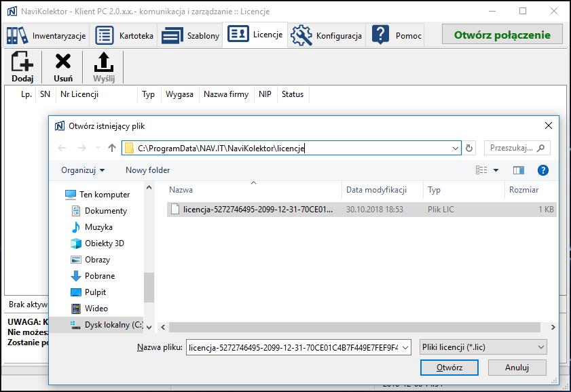Switch to the Kartoteka tab
This screenshot has width=571, height=392.
[x=124, y=35]
